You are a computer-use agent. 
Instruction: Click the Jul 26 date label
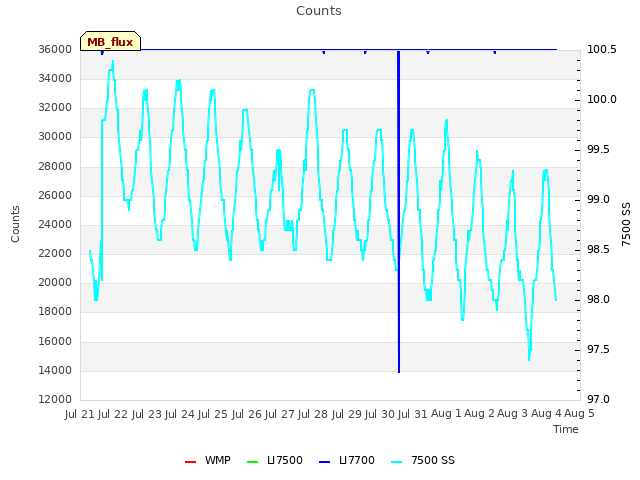click(247, 414)
